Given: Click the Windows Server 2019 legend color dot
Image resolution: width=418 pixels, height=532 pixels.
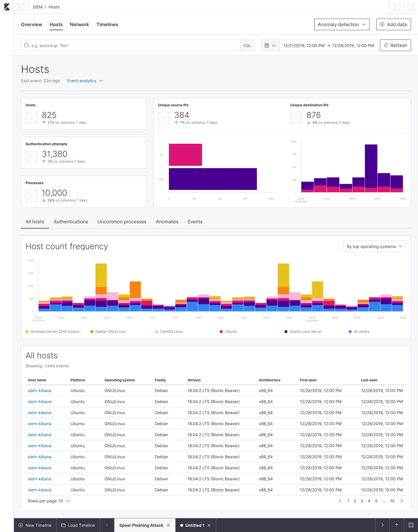Looking at the screenshot, I should pos(27,331).
